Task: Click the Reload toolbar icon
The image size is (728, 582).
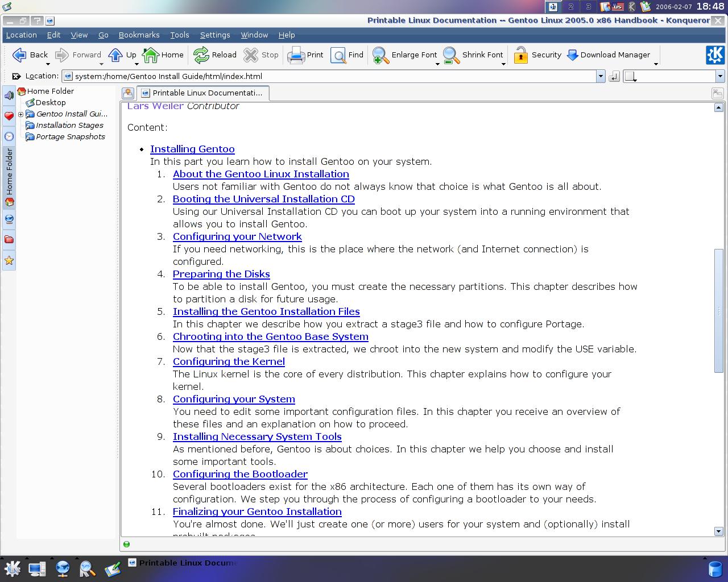Action: [201, 55]
